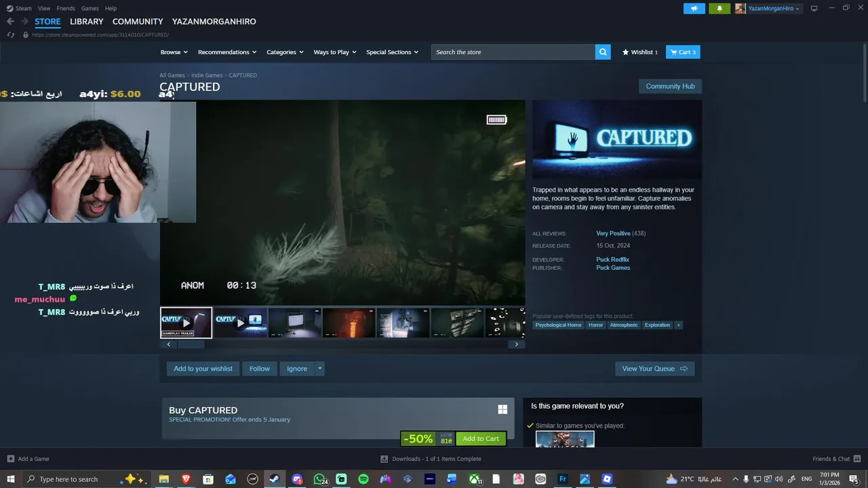The image size is (868, 488).
Task: Click the plus button after Exploration tag
Action: coord(678,325)
